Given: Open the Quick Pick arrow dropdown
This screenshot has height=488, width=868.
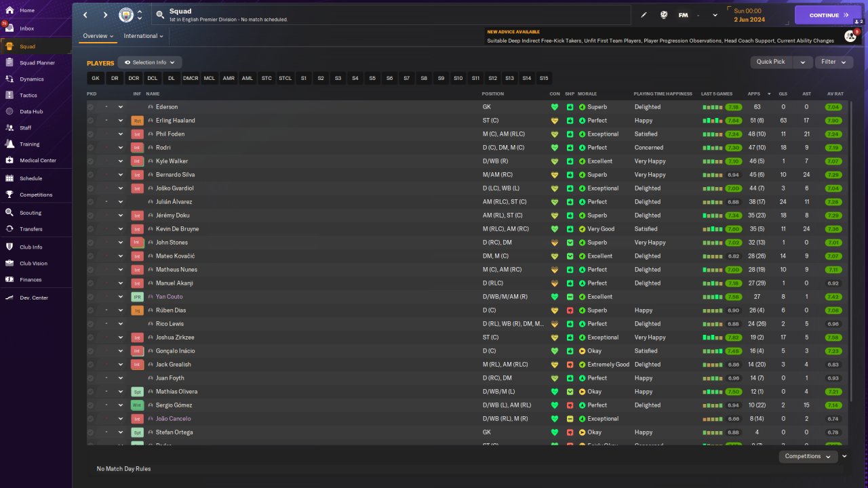Looking at the screenshot, I should [803, 62].
